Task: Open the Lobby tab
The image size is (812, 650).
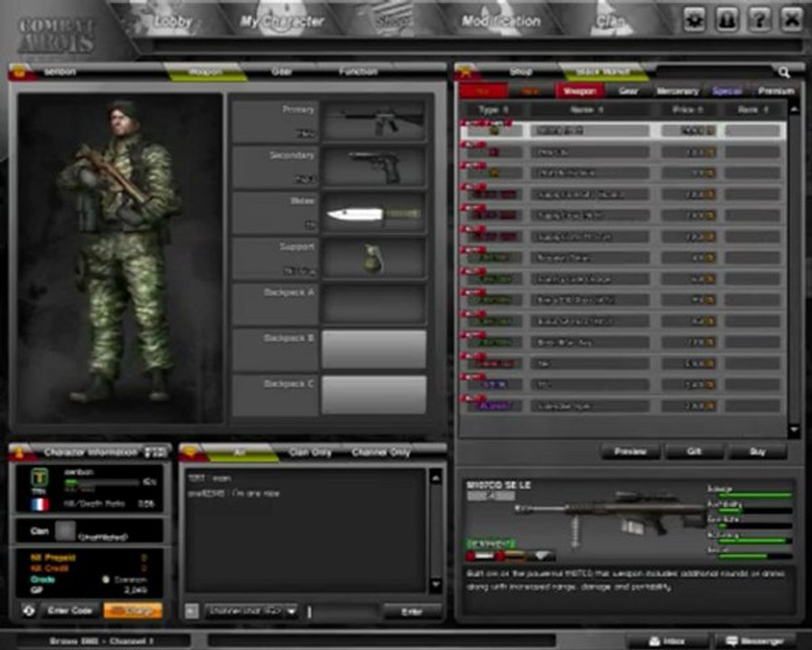Action: click(173, 22)
